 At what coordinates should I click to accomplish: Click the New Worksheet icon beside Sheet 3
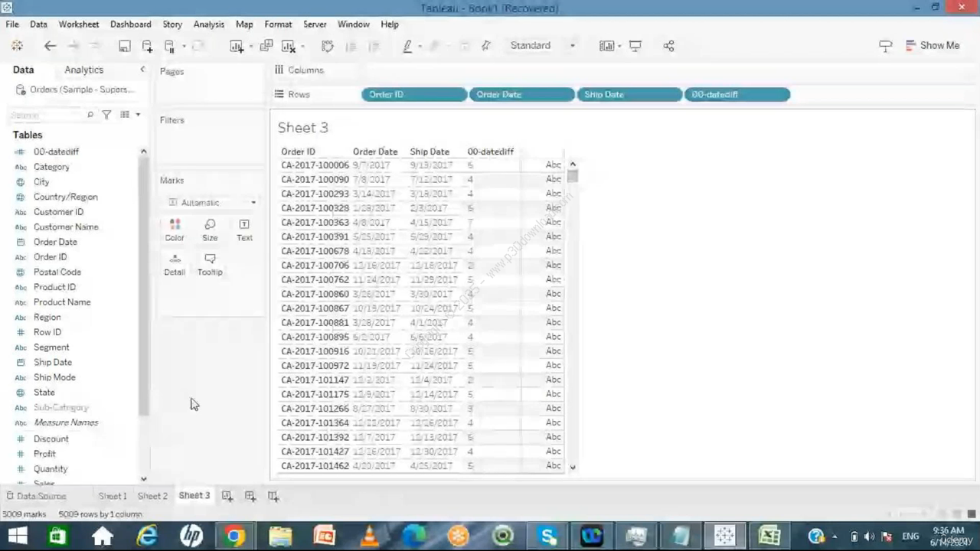point(227,496)
